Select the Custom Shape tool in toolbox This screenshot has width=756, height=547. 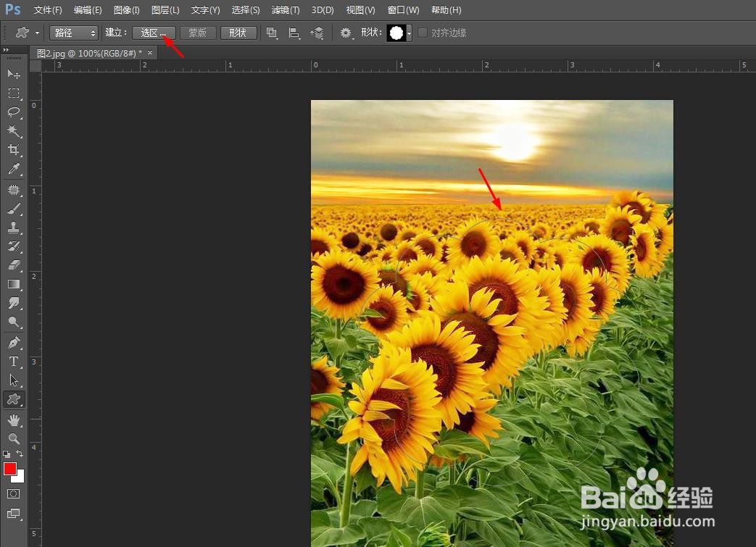point(14,399)
